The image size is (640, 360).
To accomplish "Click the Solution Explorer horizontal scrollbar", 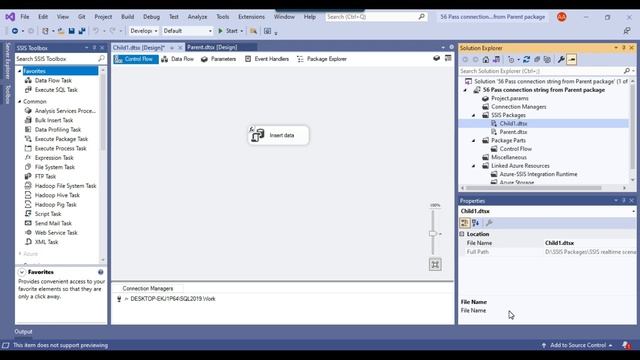I will coord(533,188).
